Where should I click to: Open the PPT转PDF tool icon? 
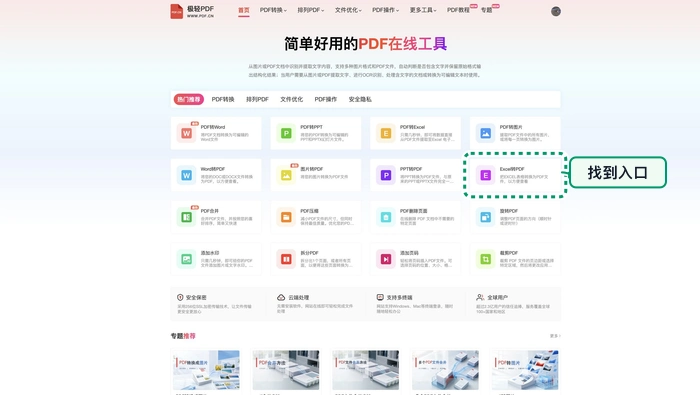(386, 175)
